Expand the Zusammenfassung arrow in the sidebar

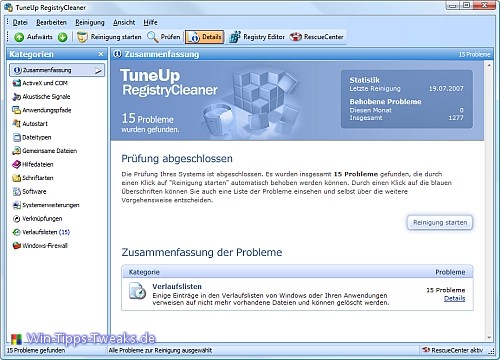pyautogui.click(x=98, y=70)
